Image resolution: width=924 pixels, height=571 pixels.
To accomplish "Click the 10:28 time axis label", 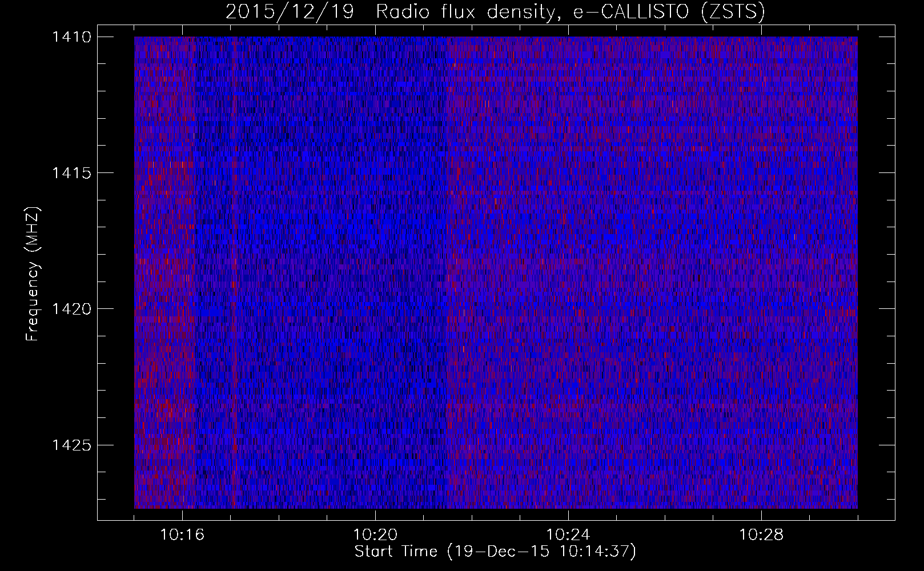I will [x=761, y=535].
